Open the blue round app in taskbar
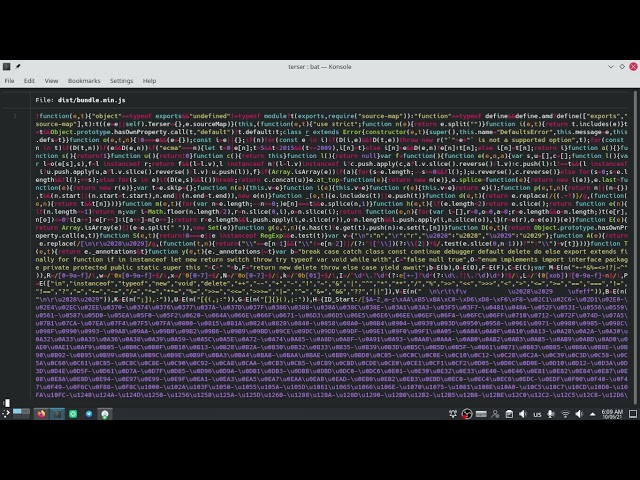Image resolution: width=640 pixels, height=480 pixels. pyautogui.click(x=89, y=414)
